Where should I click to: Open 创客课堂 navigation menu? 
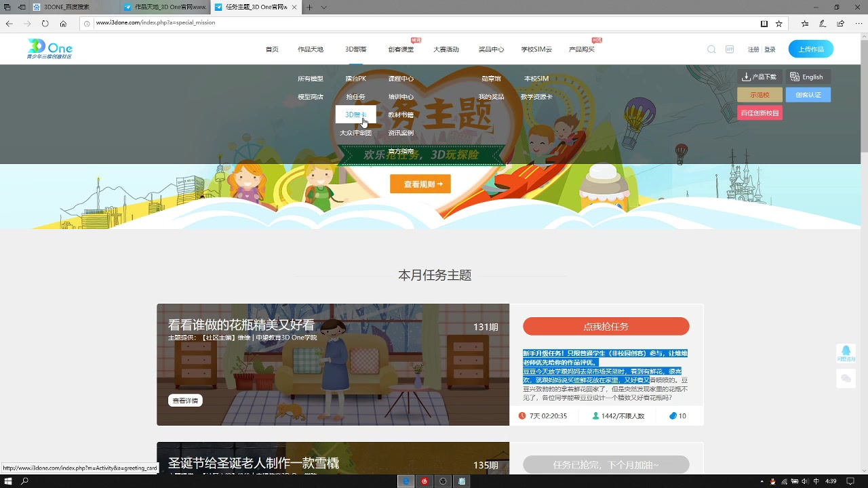coord(401,49)
